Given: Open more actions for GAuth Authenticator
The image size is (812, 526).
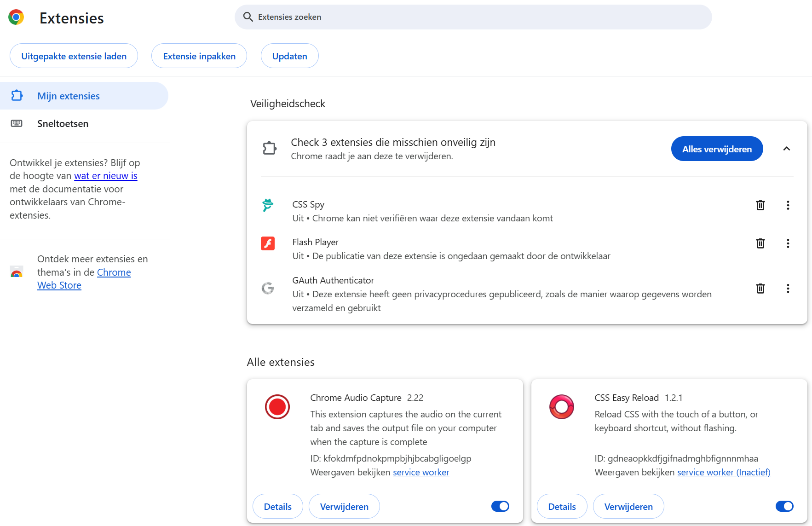Looking at the screenshot, I should point(788,289).
